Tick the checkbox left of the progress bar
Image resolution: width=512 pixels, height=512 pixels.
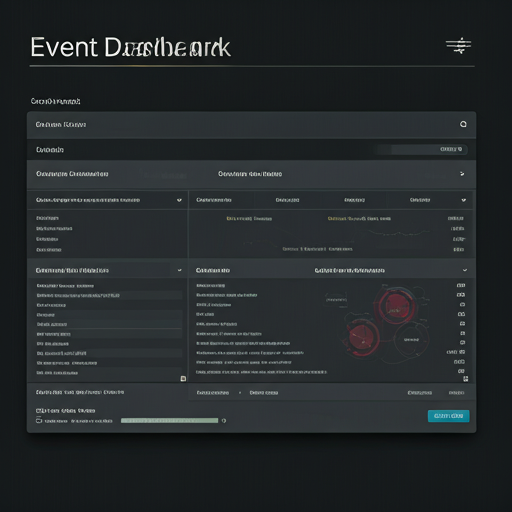39,420
